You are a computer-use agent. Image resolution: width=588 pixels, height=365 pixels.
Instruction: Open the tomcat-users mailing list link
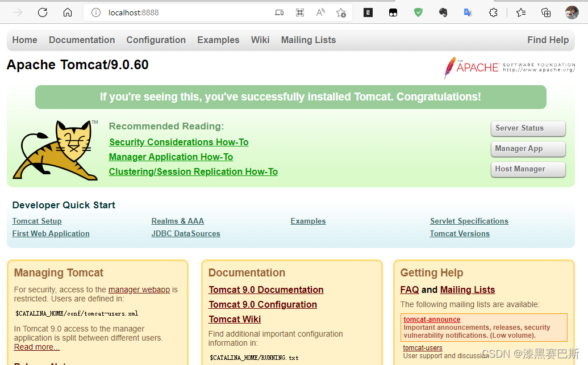tap(423, 348)
